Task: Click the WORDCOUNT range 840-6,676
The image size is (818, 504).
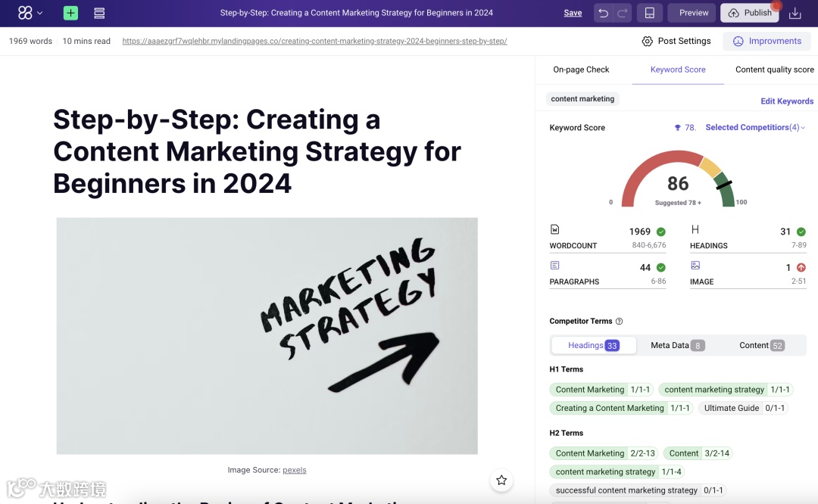Action: [x=648, y=245]
